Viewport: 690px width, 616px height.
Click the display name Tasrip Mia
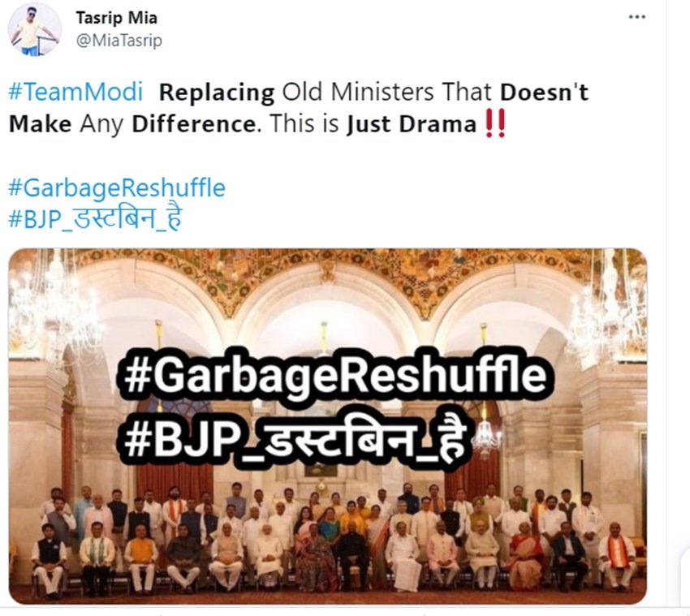click(117, 18)
